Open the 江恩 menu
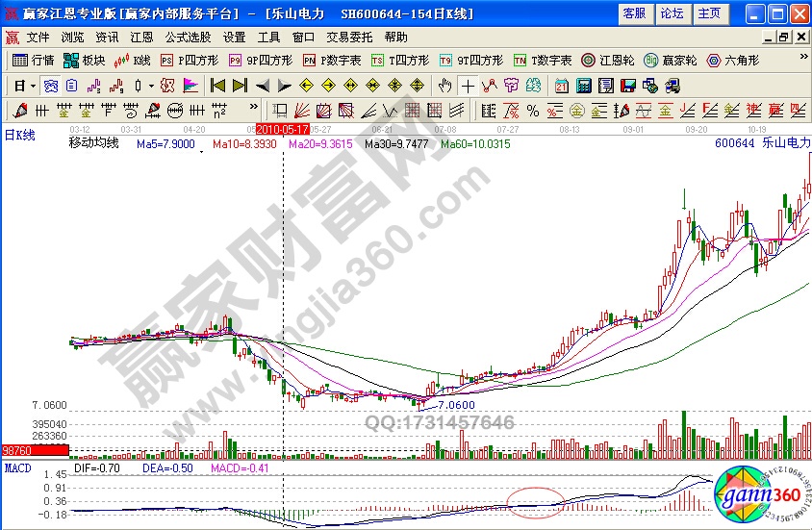Screen dimensions: 812x530 tap(141, 38)
